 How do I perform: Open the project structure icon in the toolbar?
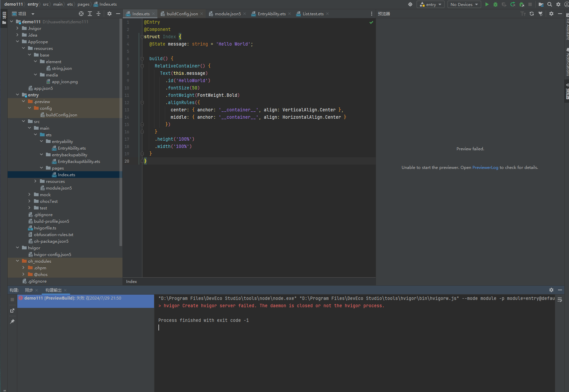(x=541, y=4)
